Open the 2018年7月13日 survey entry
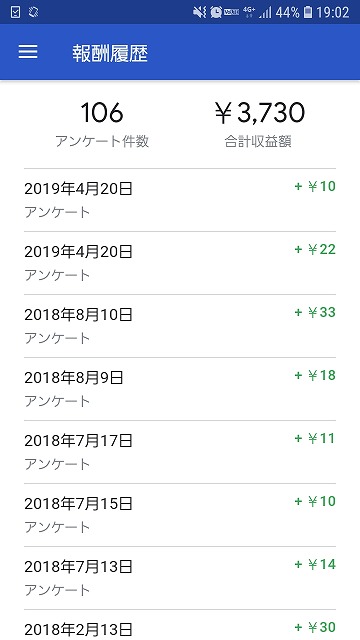360x640 pixels. pyautogui.click(x=180, y=578)
